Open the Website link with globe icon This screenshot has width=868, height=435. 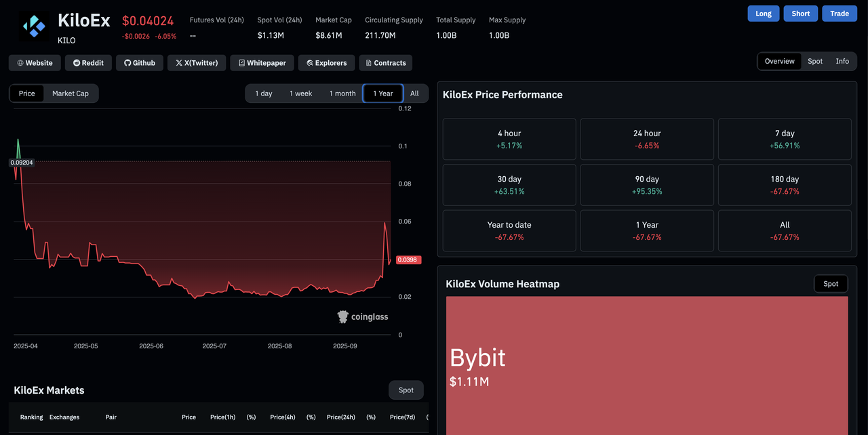(x=34, y=63)
